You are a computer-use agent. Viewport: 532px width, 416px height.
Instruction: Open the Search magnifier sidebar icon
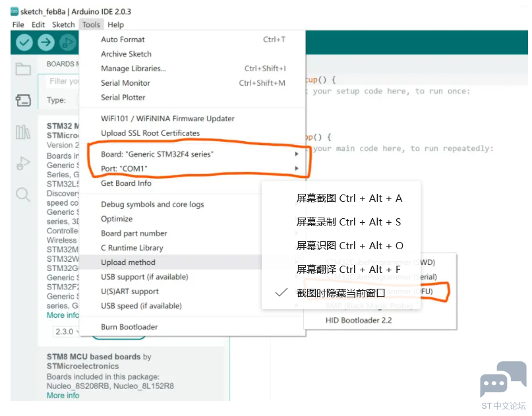23,194
